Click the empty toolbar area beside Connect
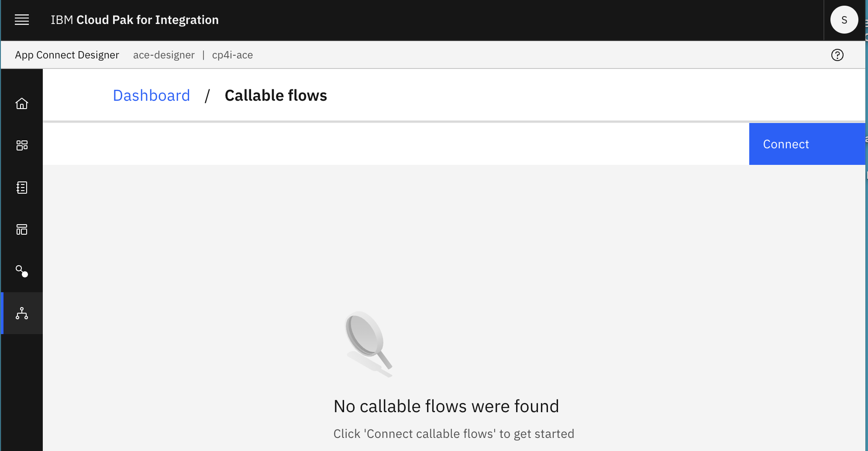 click(x=393, y=144)
